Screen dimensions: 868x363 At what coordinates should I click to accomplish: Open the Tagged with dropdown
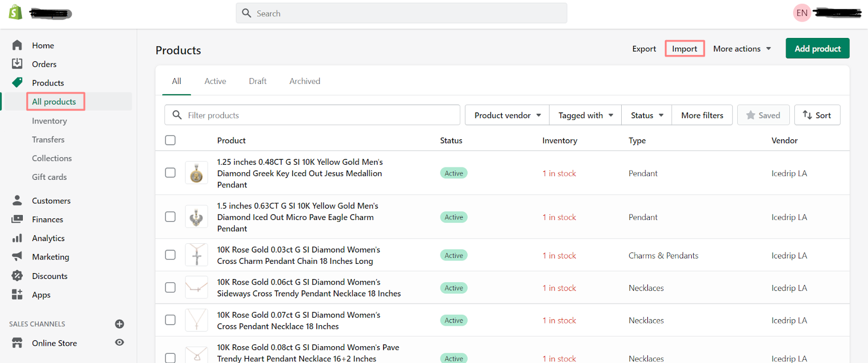[585, 115]
